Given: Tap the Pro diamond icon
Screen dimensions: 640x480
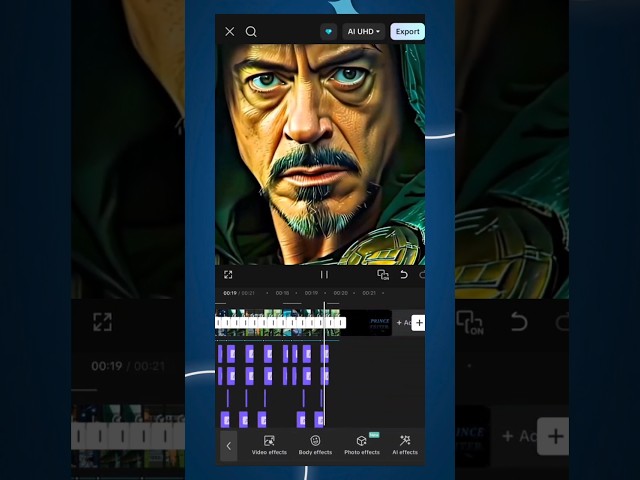Looking at the screenshot, I should 329,31.
